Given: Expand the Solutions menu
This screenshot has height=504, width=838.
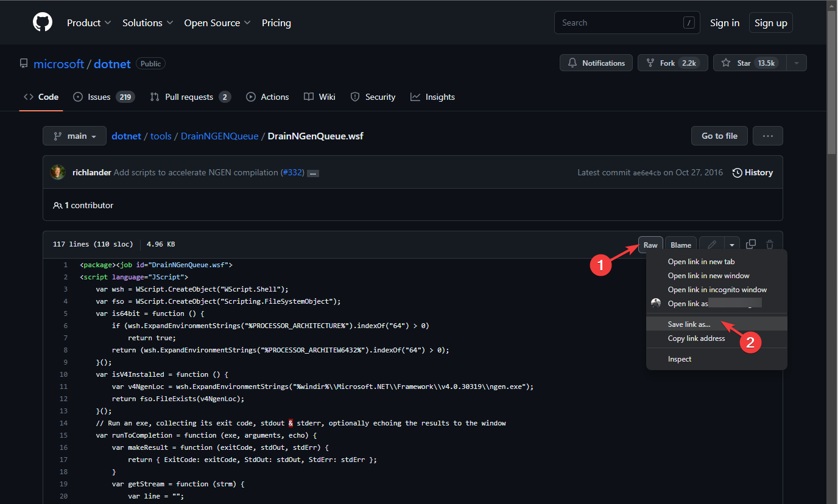Looking at the screenshot, I should click(148, 23).
